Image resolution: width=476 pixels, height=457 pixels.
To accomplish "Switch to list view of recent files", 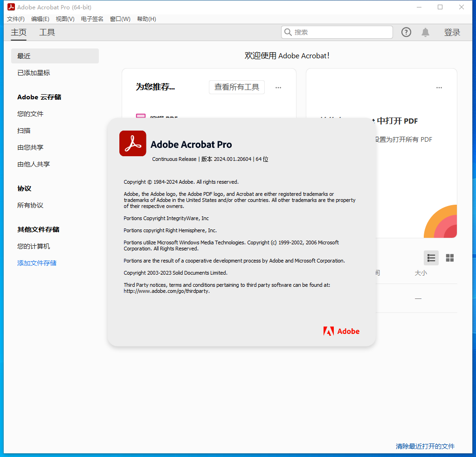I will [431, 258].
